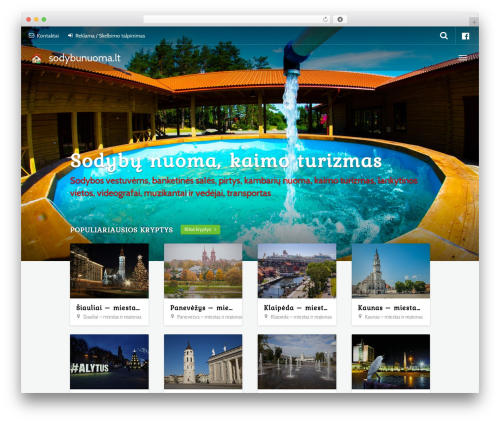Open the hamburger menu icon
The image size is (500, 423).
point(463,58)
